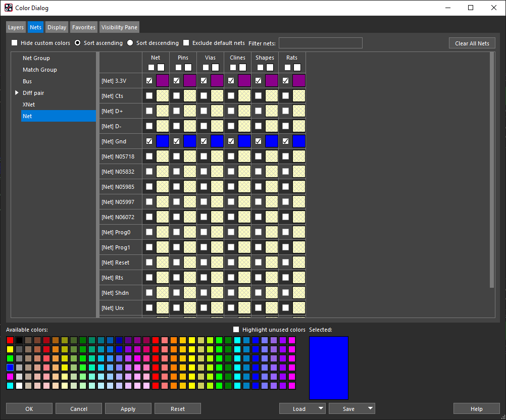Select the Diff pair tree item label

click(33, 93)
